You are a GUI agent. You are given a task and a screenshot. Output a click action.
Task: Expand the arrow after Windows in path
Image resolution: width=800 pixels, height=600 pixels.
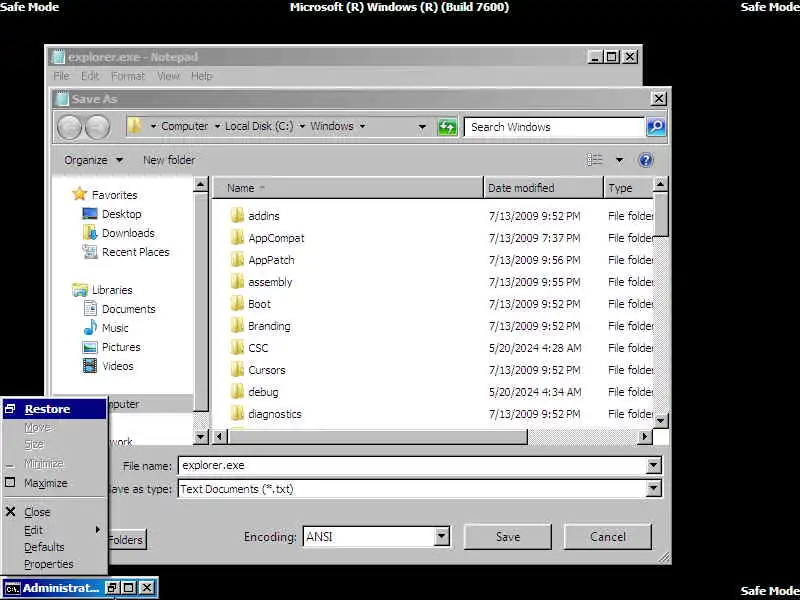(x=362, y=126)
